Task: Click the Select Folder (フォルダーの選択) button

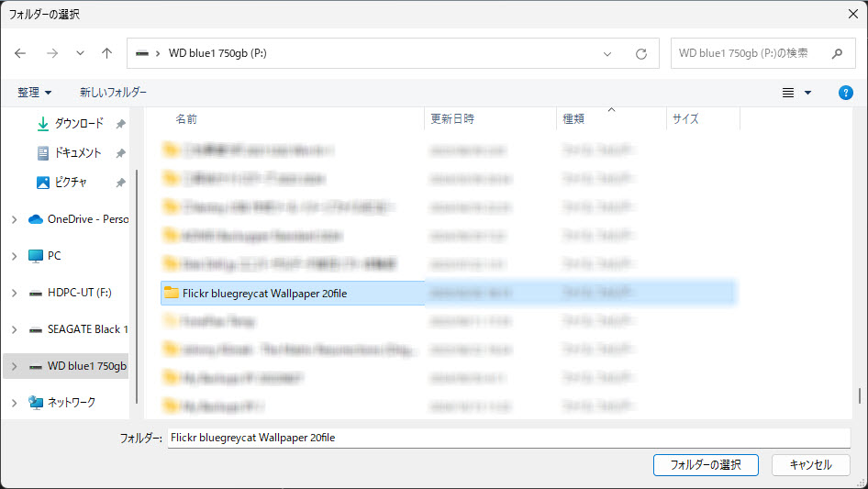Action: tap(706, 464)
